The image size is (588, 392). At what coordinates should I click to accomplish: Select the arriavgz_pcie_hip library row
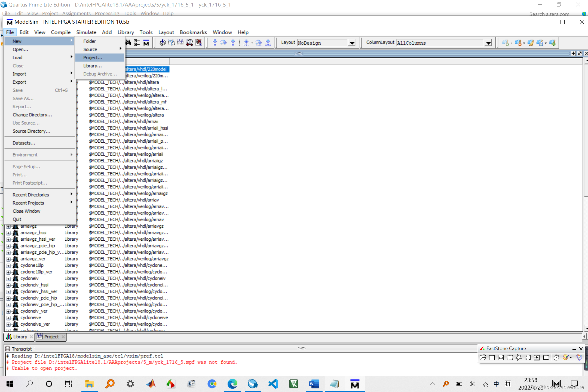(87, 246)
